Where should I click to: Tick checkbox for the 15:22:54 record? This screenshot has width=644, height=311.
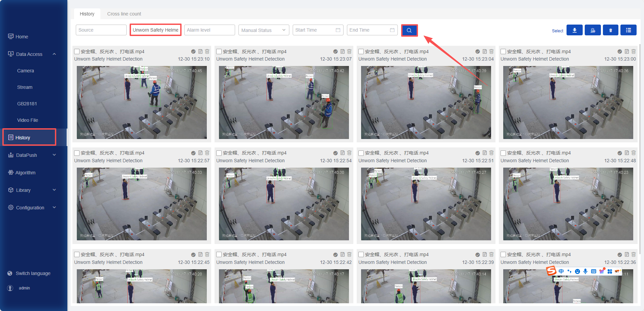[x=219, y=153]
